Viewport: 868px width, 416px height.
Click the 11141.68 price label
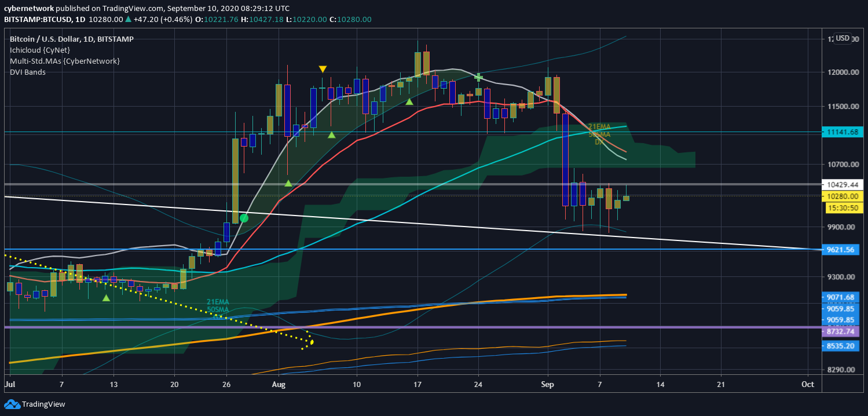click(843, 132)
